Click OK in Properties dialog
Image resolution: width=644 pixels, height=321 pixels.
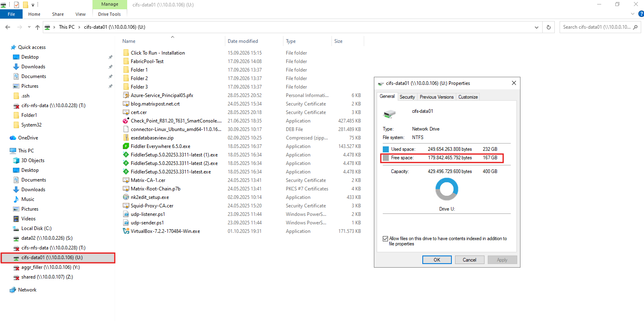437,260
